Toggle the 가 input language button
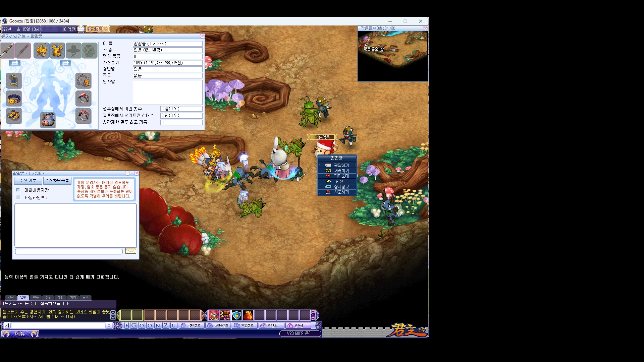 7,325
